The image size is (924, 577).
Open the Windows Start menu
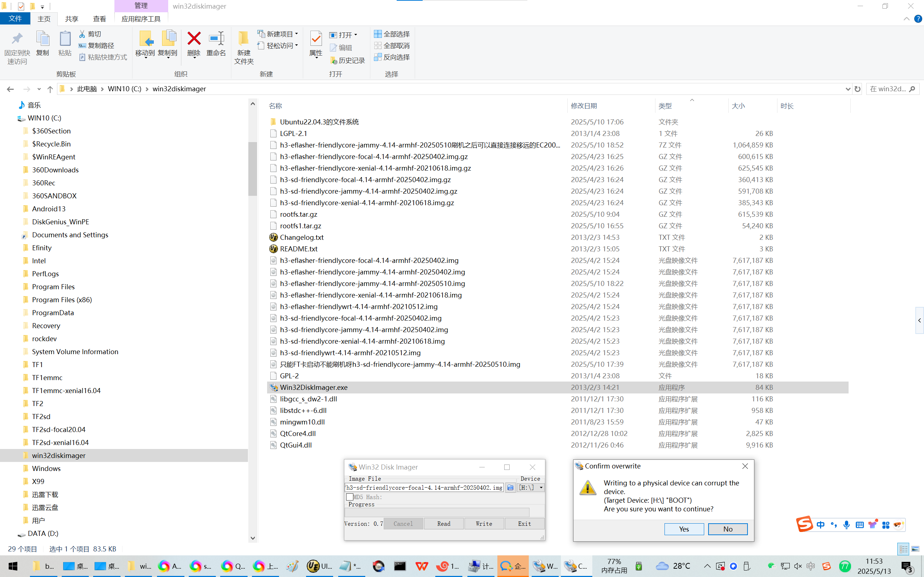[13, 566]
